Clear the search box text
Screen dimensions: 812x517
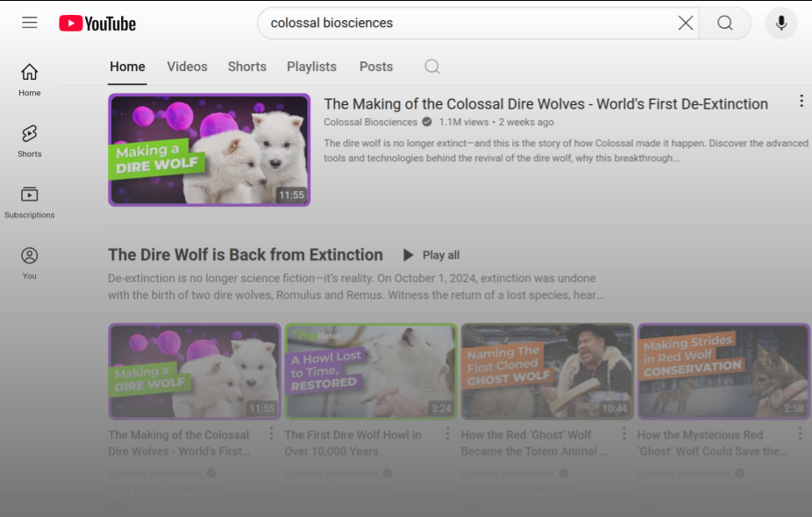tap(686, 23)
